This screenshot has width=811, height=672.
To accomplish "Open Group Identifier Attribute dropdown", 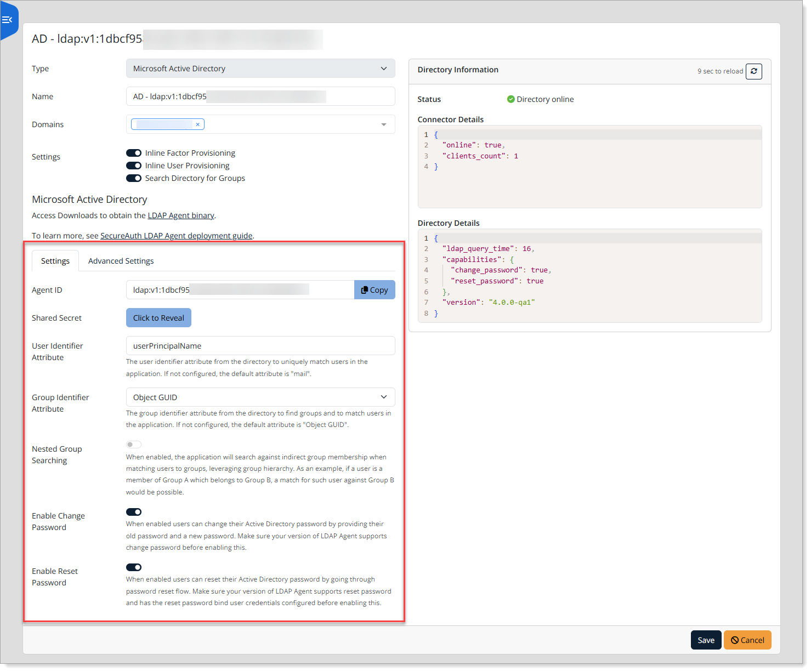I will pyautogui.click(x=260, y=397).
